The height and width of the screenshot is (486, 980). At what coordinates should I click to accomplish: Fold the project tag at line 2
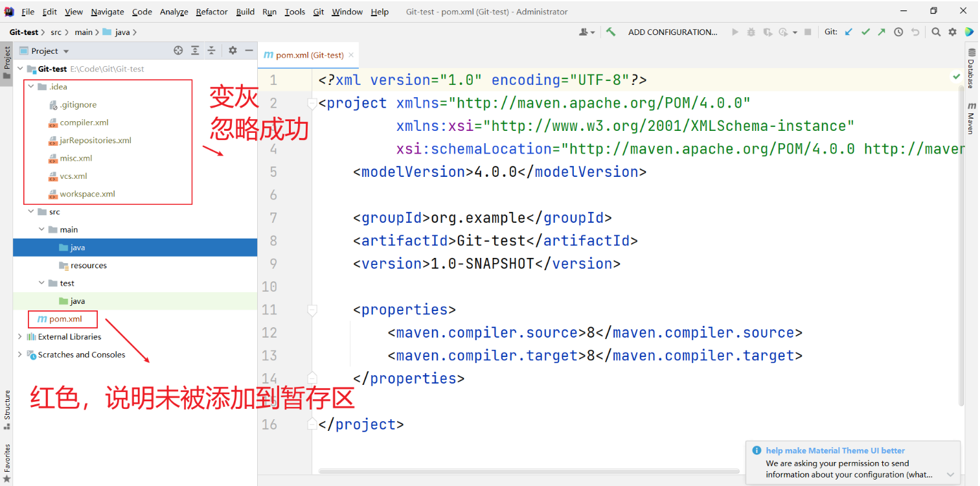click(x=312, y=103)
